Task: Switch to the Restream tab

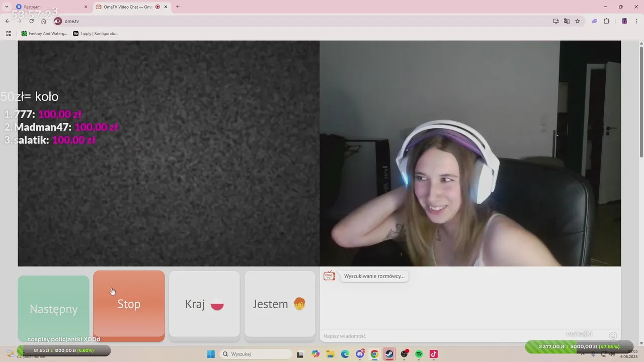Action: pyautogui.click(x=50, y=7)
